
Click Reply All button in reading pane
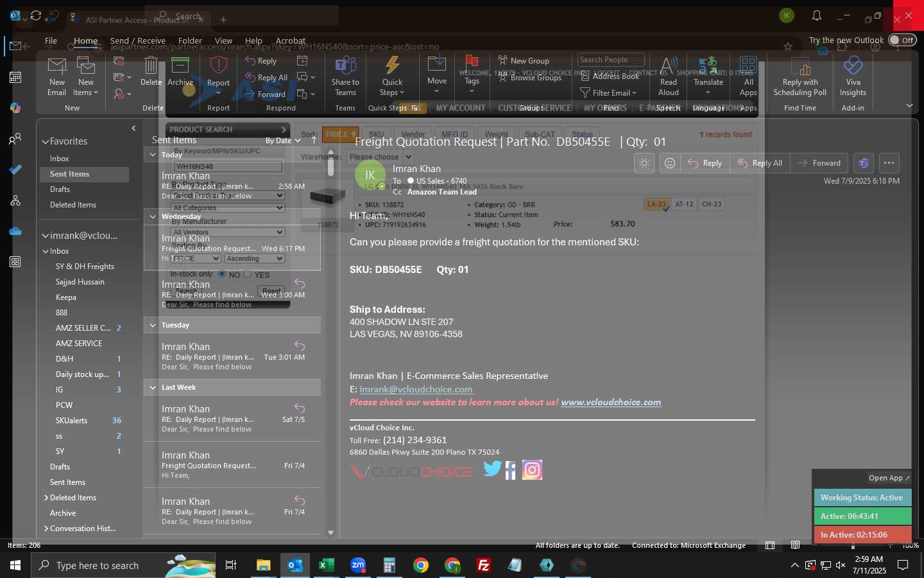(760, 163)
